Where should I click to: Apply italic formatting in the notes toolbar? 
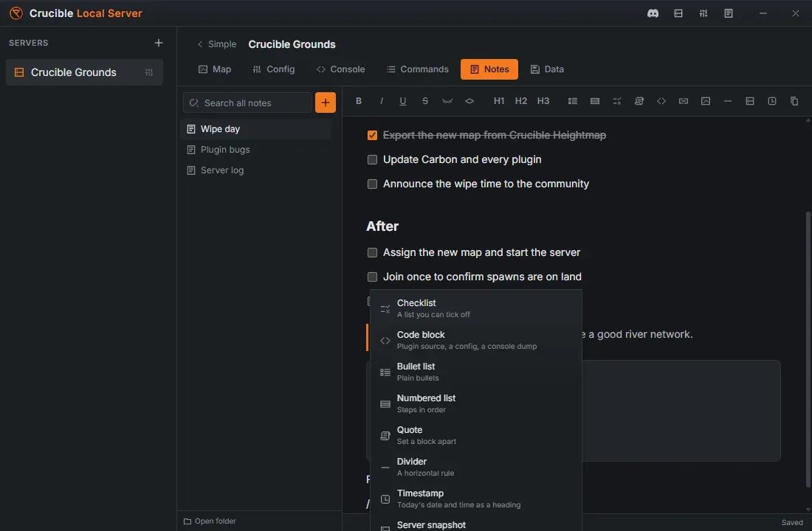[x=381, y=101]
